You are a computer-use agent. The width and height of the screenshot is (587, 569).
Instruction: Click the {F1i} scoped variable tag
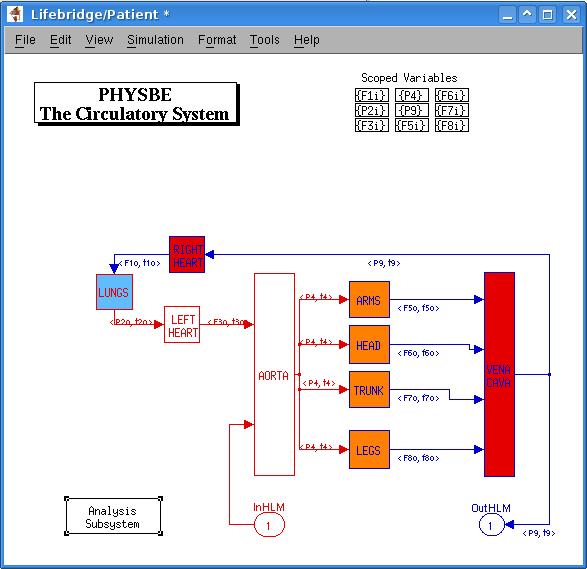click(x=371, y=95)
